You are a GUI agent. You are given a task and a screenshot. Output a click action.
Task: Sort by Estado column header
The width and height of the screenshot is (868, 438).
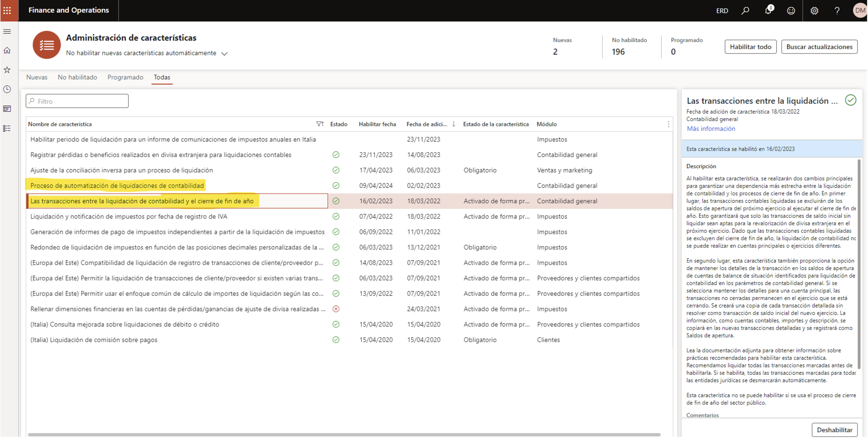[x=339, y=124]
